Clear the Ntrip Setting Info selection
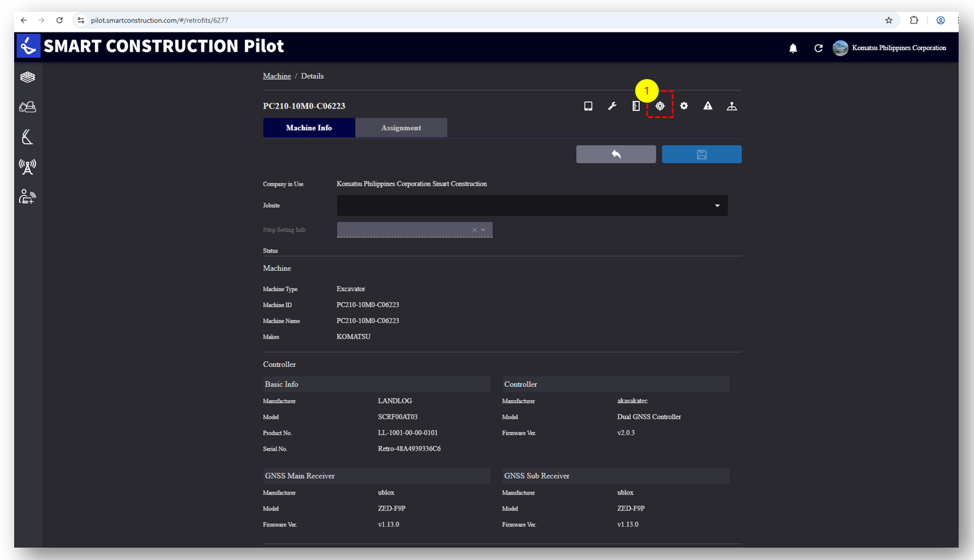The image size is (974, 560). tap(474, 230)
